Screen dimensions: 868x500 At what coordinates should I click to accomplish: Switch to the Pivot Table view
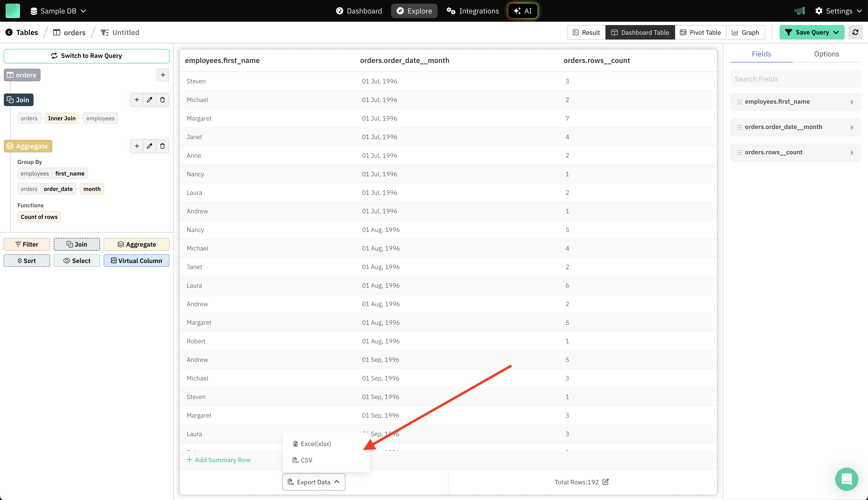[x=700, y=32]
